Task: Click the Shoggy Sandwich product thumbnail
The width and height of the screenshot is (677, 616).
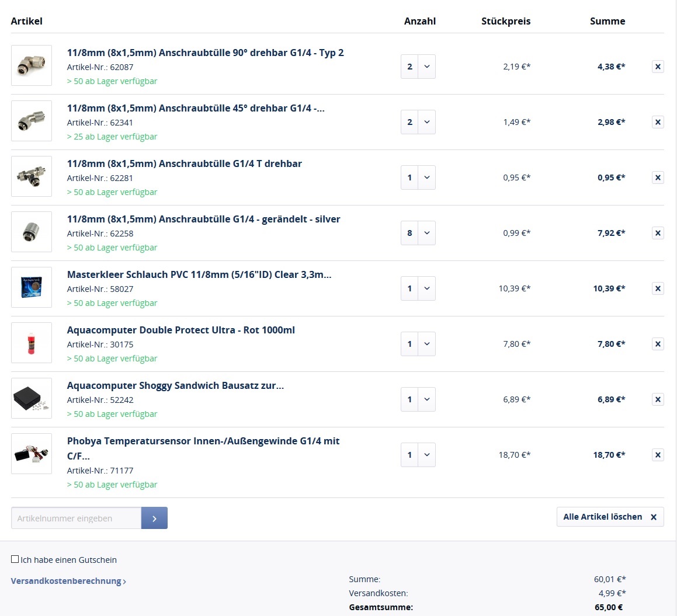Action: (x=32, y=398)
